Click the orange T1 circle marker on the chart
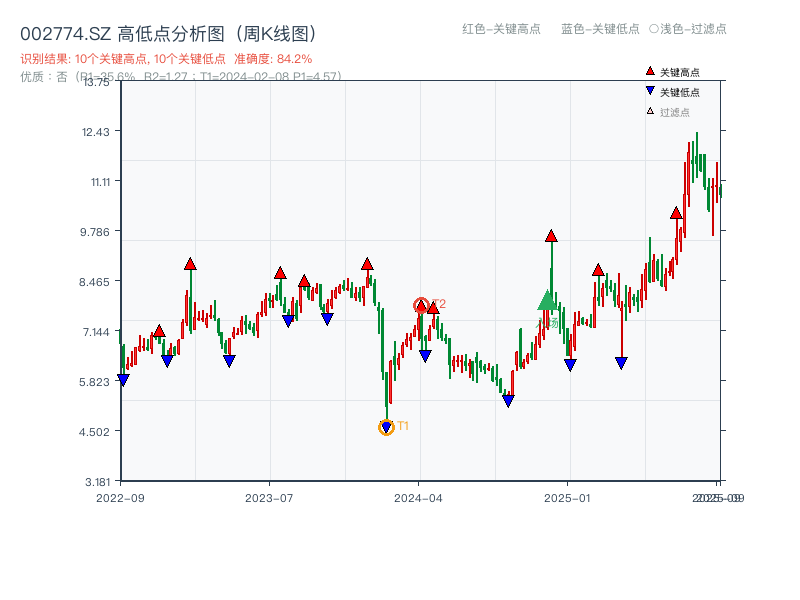 pyautogui.click(x=387, y=428)
